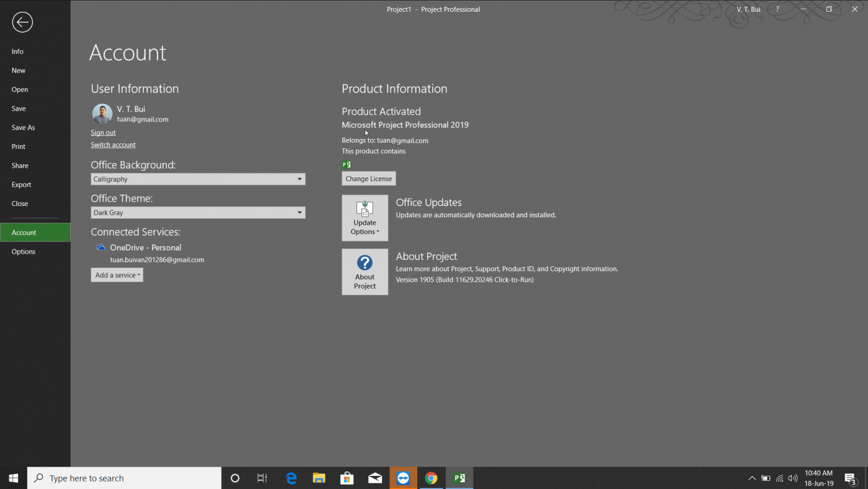
Task: Click the notifications icon in the system tray
Action: point(851,478)
